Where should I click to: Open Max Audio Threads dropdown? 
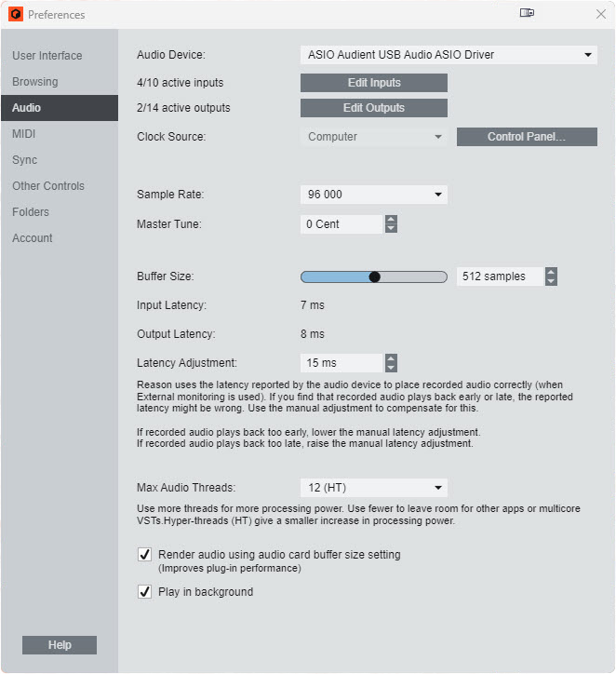tap(373, 487)
